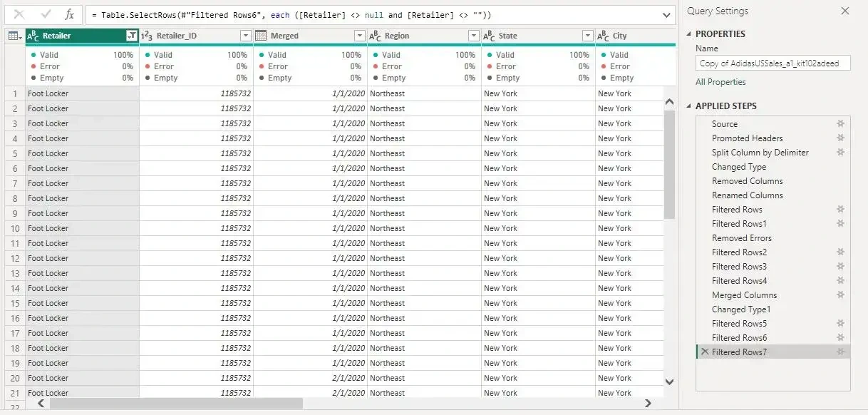This screenshot has width=868, height=415.
Task: Open settings gear for Split Column by Delimiter
Action: pyautogui.click(x=840, y=152)
